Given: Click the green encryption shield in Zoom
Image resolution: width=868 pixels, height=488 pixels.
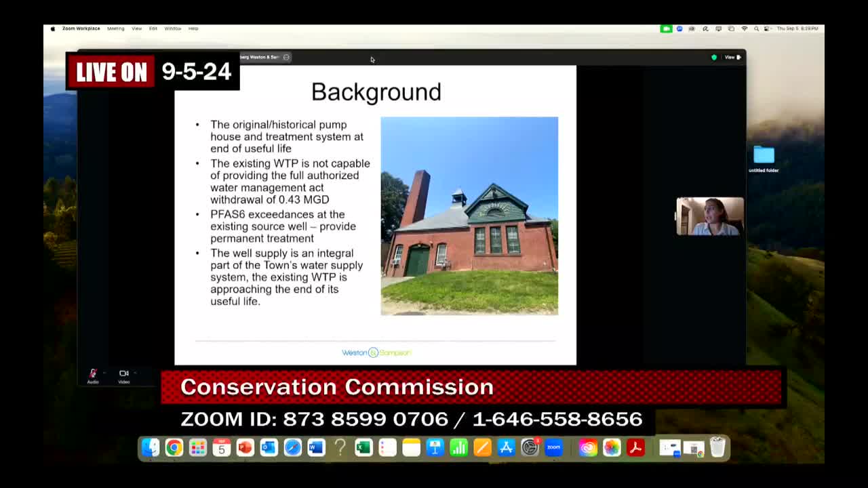Looking at the screenshot, I should pyautogui.click(x=713, y=58).
